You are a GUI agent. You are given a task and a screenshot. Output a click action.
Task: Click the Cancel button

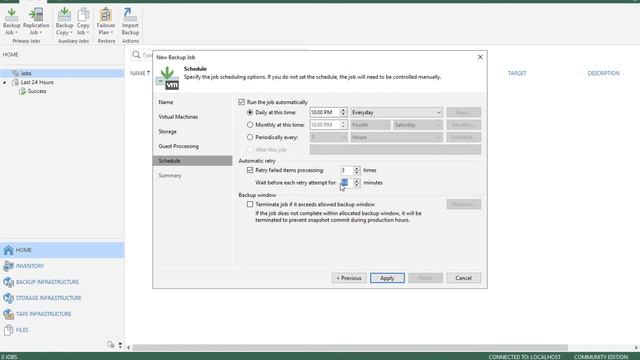(463, 278)
